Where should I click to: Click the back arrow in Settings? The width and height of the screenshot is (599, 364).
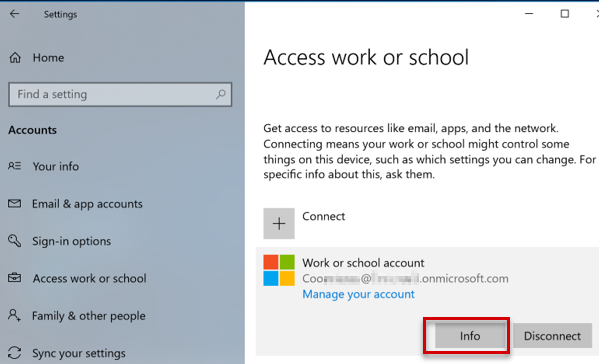(x=15, y=14)
